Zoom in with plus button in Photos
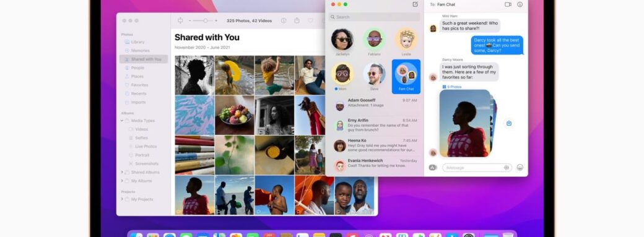 click(216, 20)
